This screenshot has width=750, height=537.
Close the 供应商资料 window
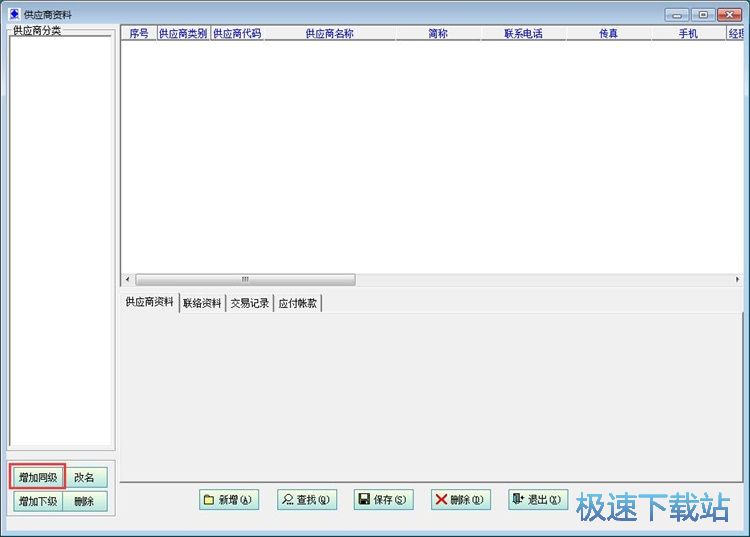coord(729,15)
